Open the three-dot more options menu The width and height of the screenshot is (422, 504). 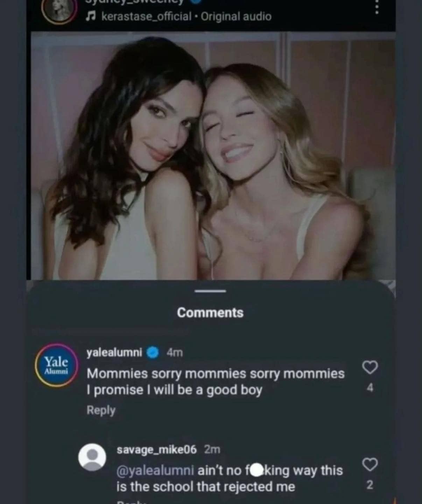377,7
